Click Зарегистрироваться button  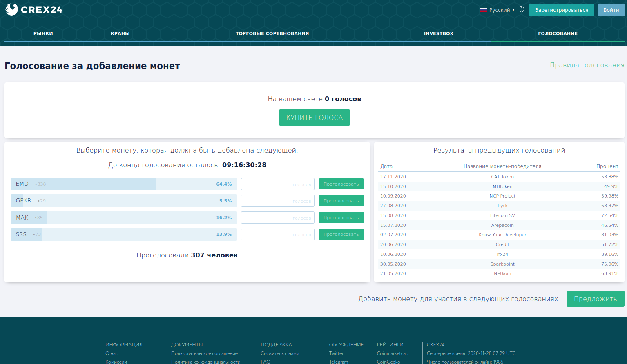pos(562,10)
